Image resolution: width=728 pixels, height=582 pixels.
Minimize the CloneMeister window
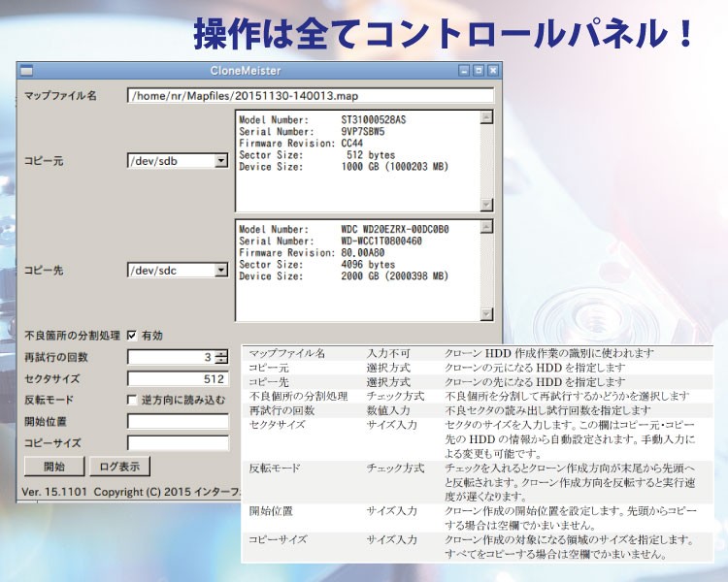[x=464, y=71]
